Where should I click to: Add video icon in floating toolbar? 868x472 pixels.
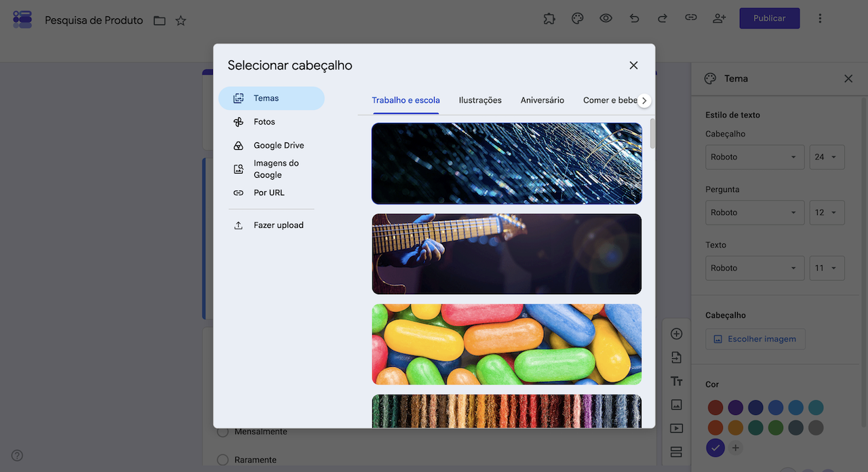[676, 429]
